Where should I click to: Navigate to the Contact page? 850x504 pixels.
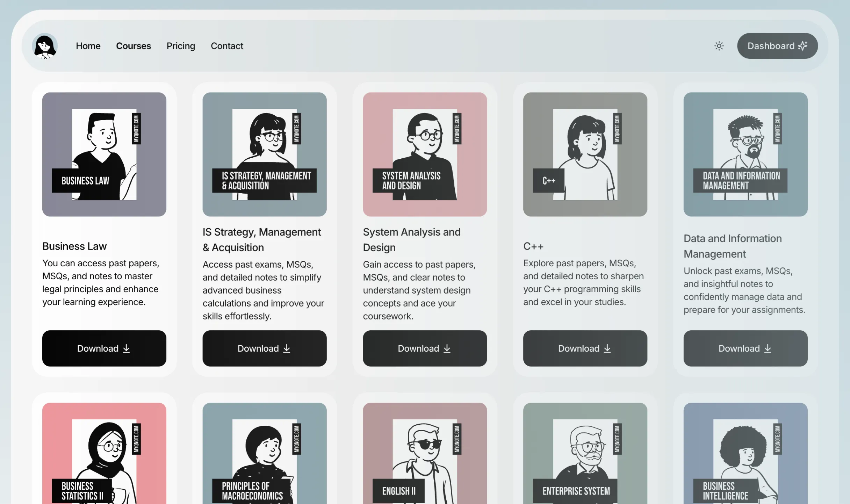pos(227,46)
